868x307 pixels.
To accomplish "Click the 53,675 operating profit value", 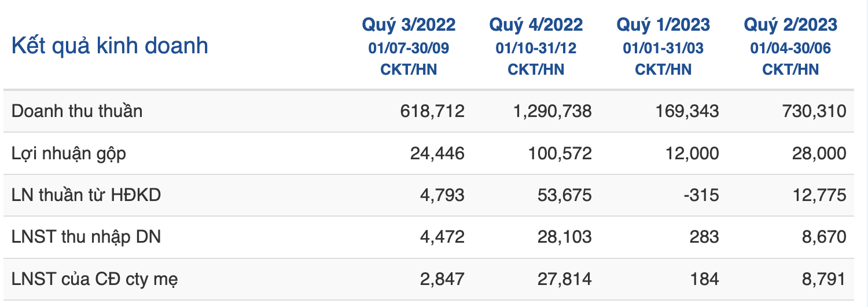I will click(564, 195).
